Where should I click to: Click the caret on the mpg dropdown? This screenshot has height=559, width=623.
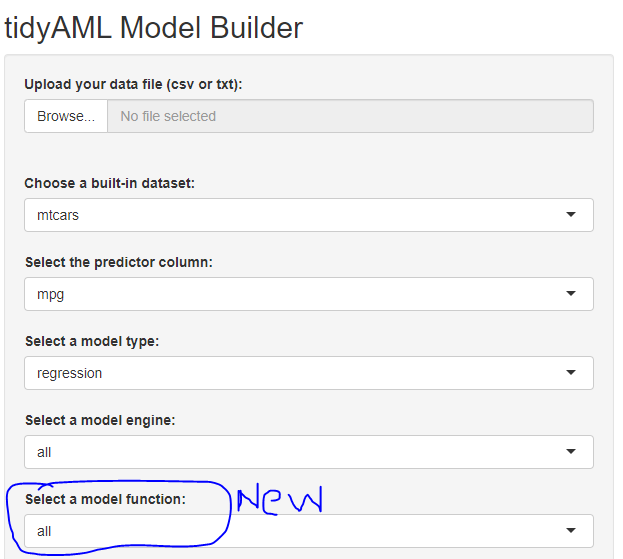click(570, 294)
